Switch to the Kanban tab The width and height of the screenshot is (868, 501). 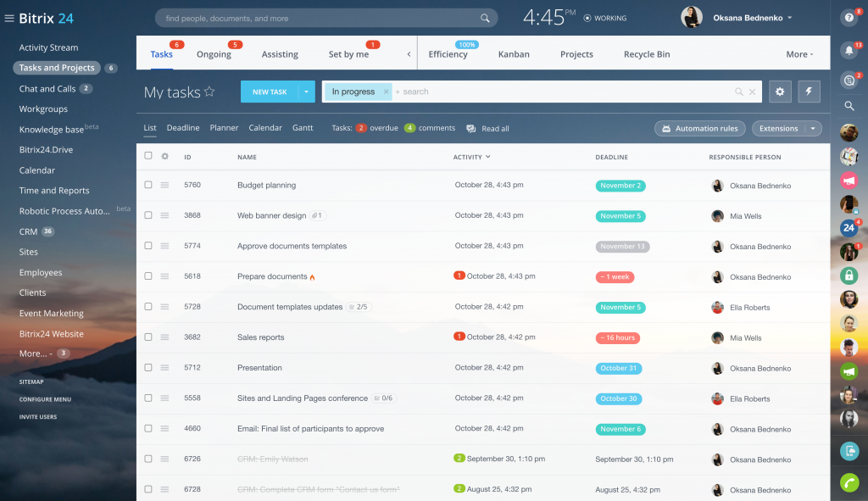(514, 54)
